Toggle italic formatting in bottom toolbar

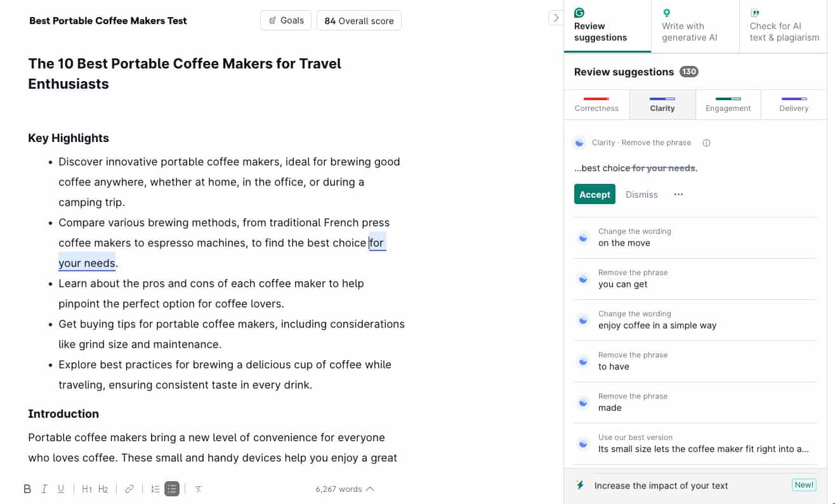pyautogui.click(x=44, y=489)
